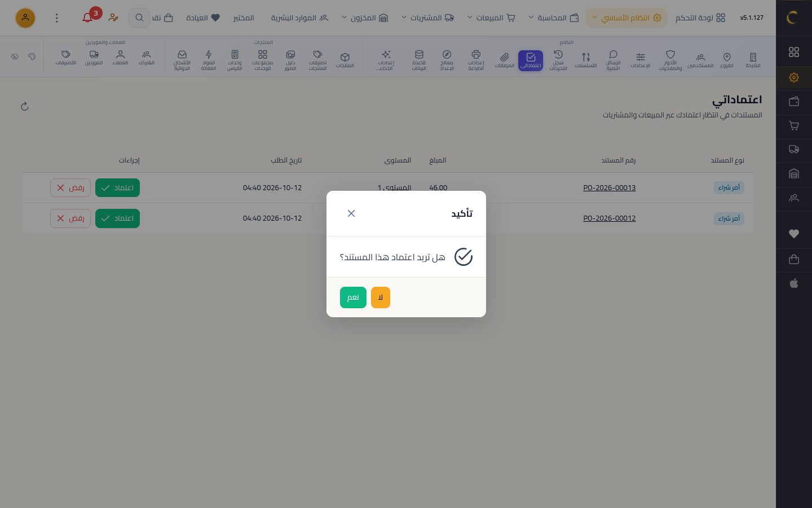Screen dimensions: 812x508
Task: Open document link PO-2026-00013
Action: click(609, 187)
